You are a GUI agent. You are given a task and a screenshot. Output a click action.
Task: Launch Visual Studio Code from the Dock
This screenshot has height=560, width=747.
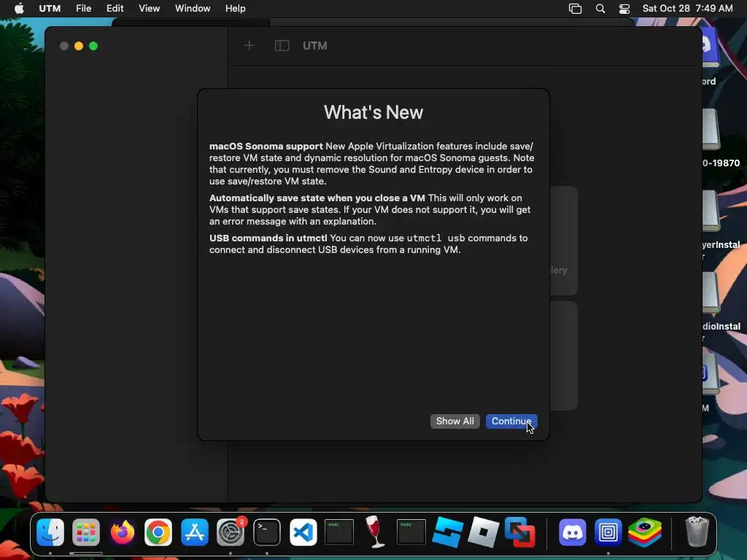click(303, 532)
